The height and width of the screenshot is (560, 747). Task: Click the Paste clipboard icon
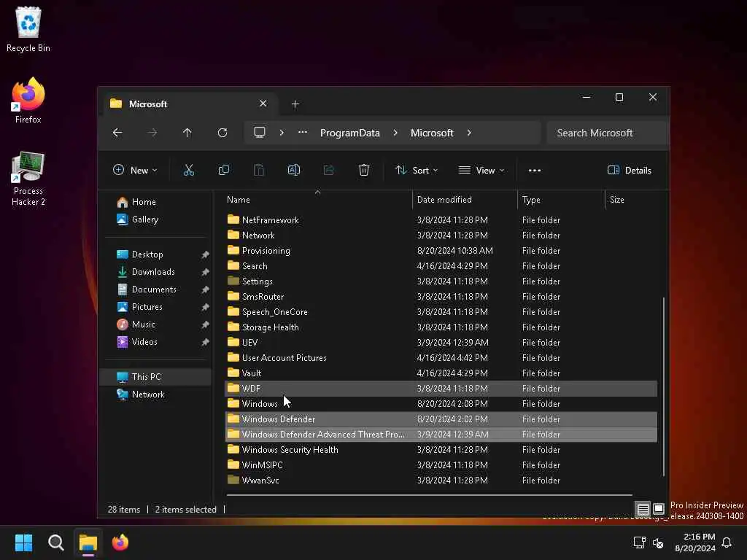click(x=259, y=170)
